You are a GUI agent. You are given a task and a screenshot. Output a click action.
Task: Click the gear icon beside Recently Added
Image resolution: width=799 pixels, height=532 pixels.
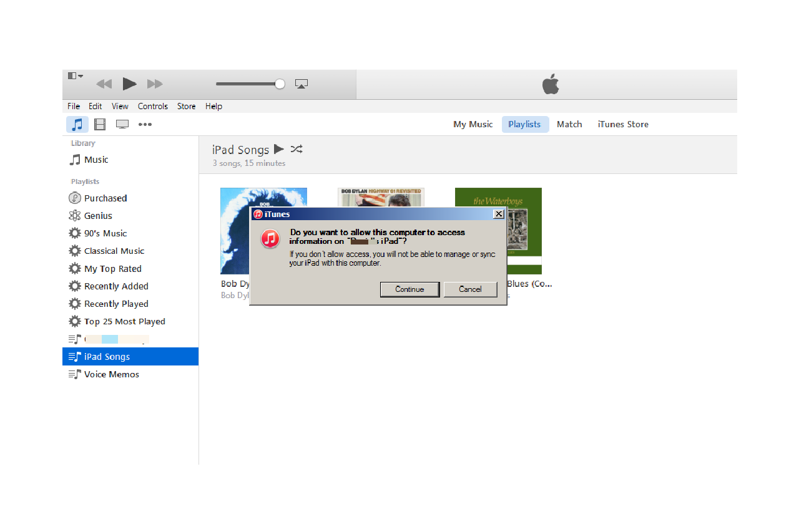(75, 286)
